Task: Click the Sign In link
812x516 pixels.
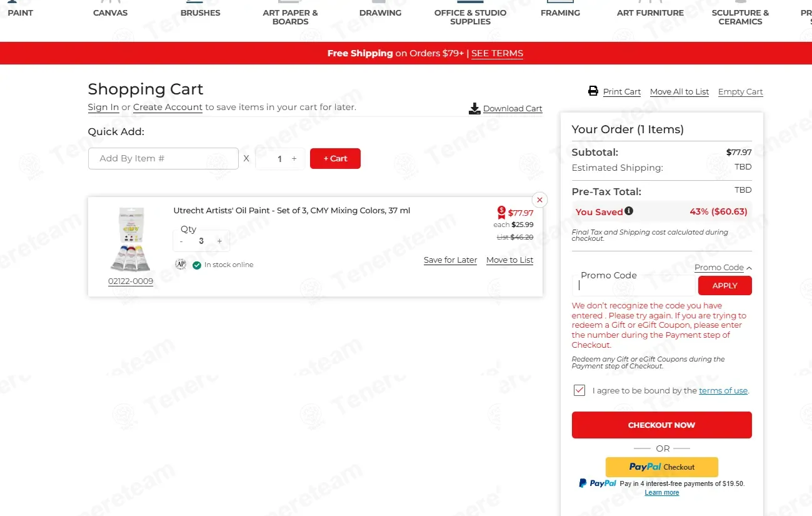Action: pos(103,108)
